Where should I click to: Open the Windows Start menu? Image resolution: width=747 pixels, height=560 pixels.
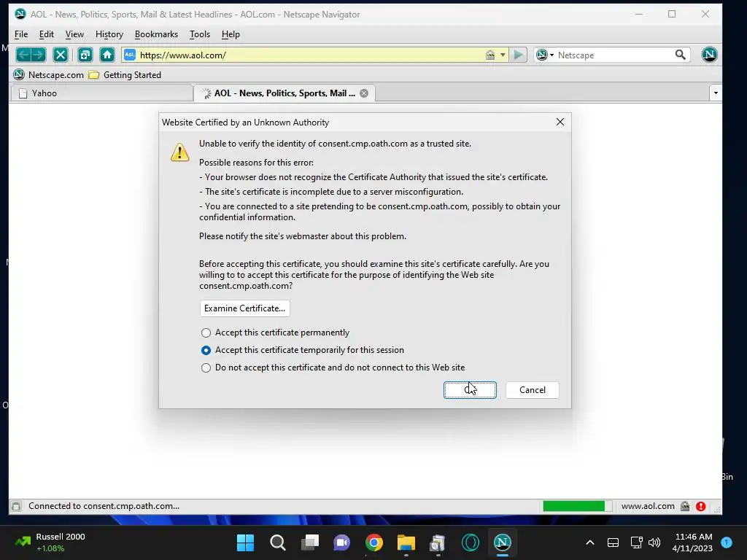point(246,542)
